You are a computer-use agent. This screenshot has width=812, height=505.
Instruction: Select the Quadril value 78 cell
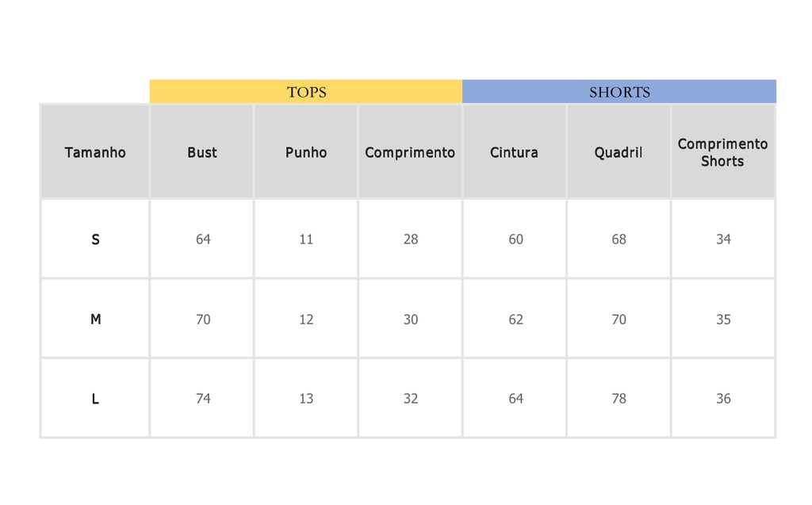619,398
